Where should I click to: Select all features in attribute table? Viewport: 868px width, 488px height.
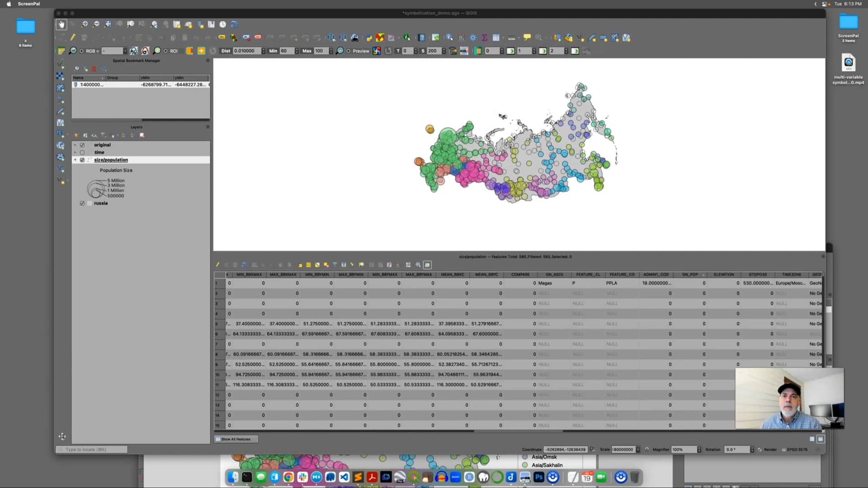tap(309, 265)
